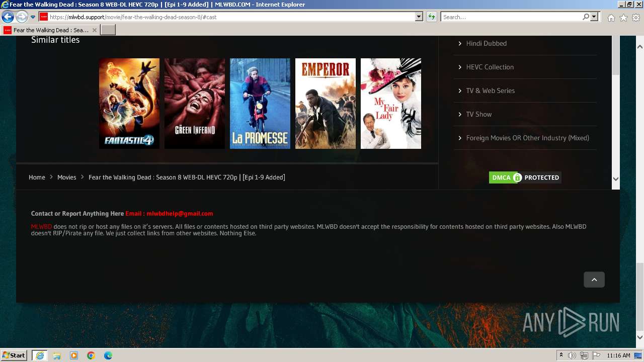Click the mlwbdhelp@gmail.com email text
The height and width of the screenshot is (362, 644).
pyautogui.click(x=180, y=213)
